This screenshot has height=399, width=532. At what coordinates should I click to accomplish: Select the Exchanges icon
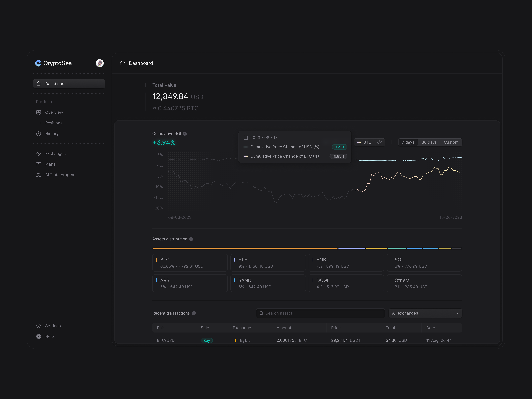[38, 153]
